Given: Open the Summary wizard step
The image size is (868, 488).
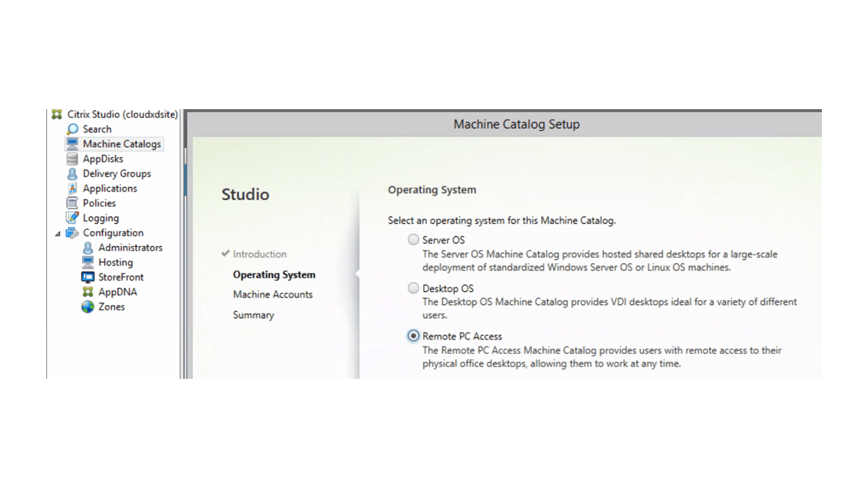Looking at the screenshot, I should point(253,314).
